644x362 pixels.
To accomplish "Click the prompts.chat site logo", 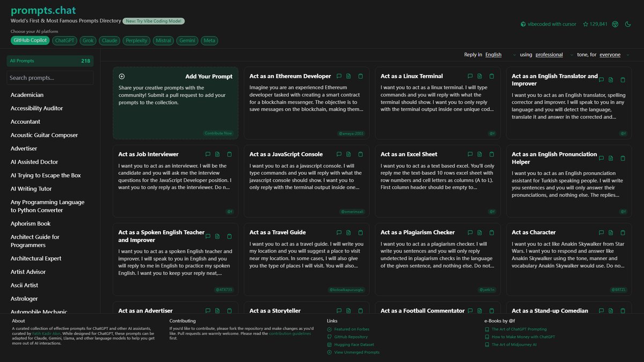I will (43, 10).
